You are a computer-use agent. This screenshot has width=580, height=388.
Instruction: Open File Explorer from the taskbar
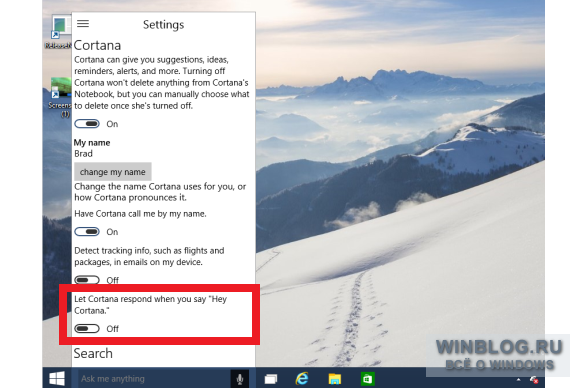pos(335,379)
